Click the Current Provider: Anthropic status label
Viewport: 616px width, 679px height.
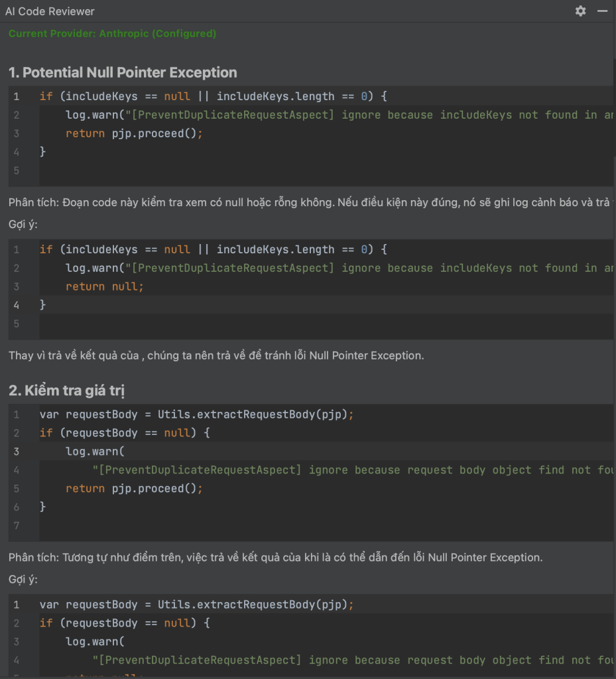coord(112,34)
